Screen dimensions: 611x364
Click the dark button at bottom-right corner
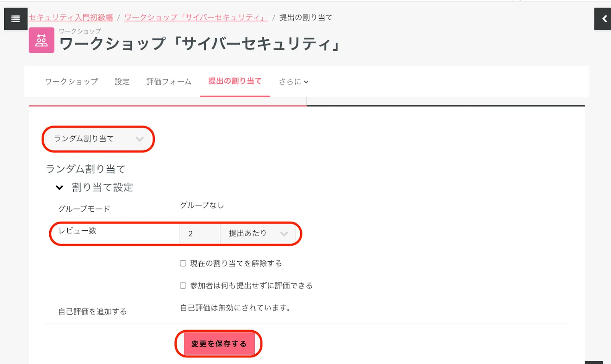(x=594, y=362)
